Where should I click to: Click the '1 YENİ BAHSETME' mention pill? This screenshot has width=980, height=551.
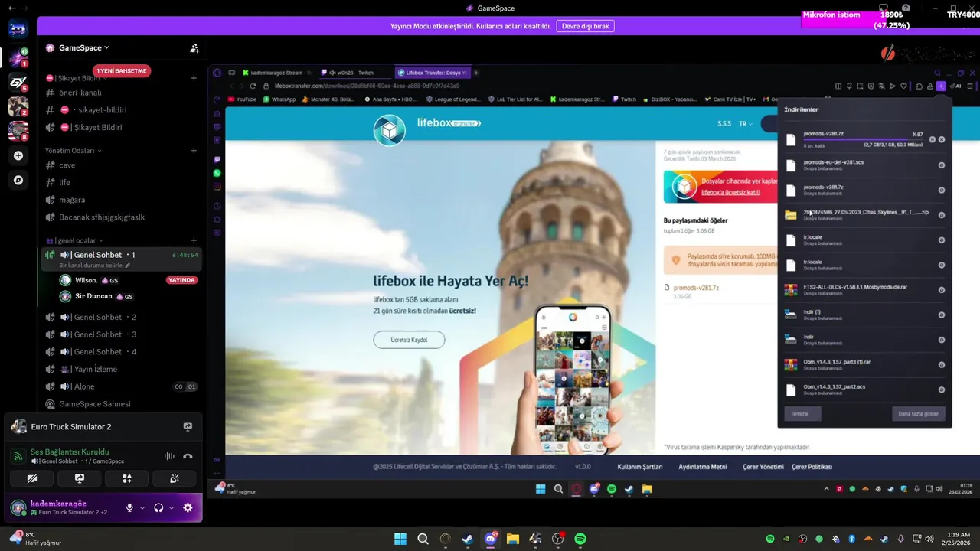pyautogui.click(x=121, y=70)
